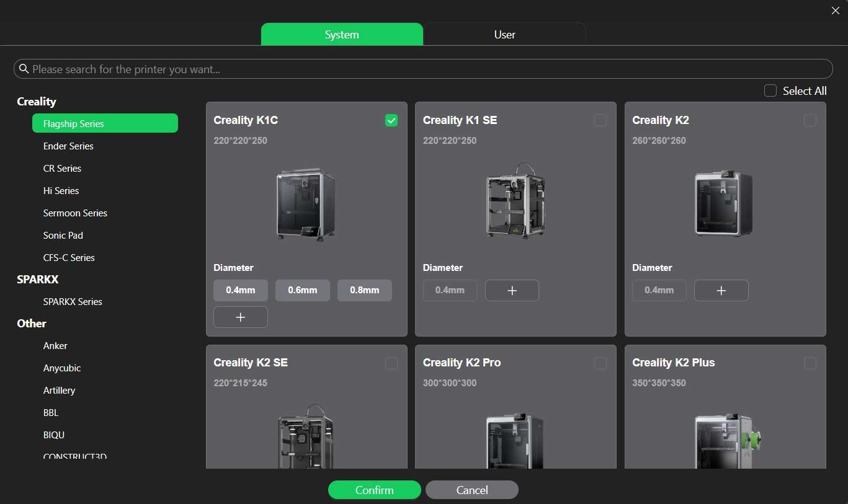This screenshot has width=848, height=504.
Task: Click the Other brand heading
Action: (x=32, y=324)
